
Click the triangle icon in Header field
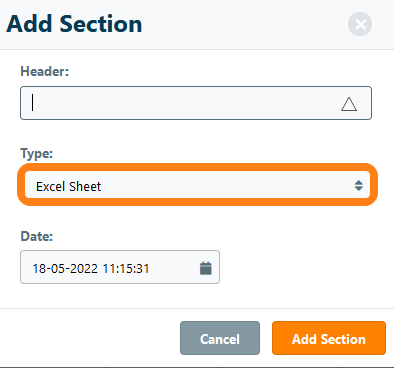pos(349,104)
